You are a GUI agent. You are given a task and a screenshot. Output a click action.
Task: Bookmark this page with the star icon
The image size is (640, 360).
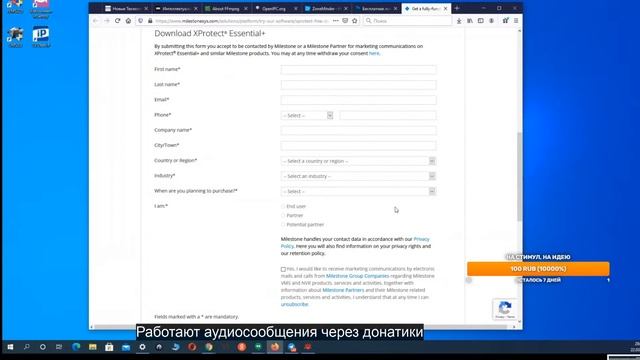click(355, 20)
